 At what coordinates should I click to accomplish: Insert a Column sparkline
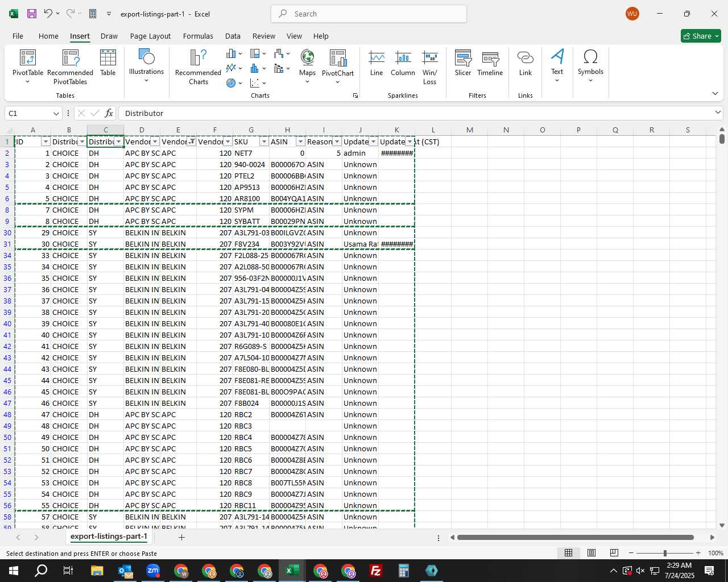(403, 63)
